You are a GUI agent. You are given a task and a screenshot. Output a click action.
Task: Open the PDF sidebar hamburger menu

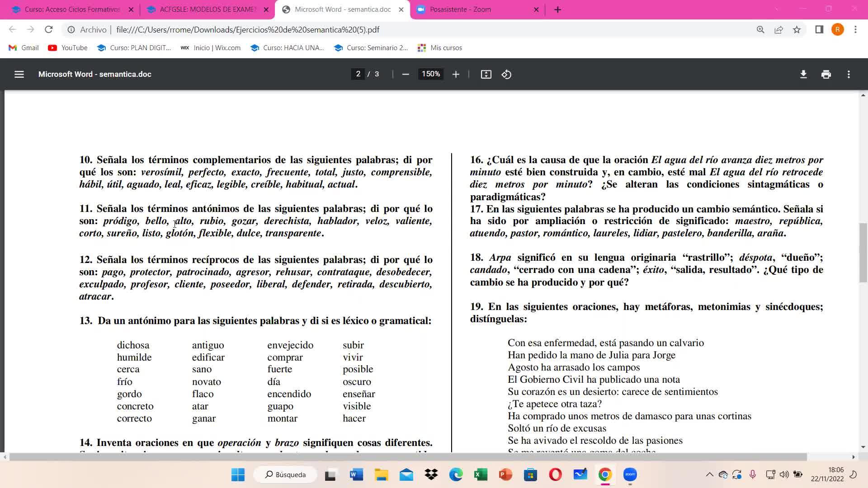click(x=19, y=74)
